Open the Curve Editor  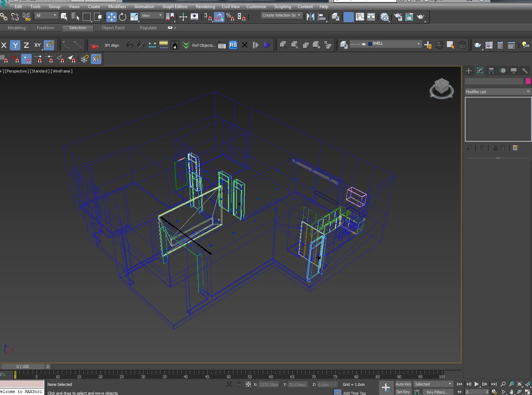360,17
